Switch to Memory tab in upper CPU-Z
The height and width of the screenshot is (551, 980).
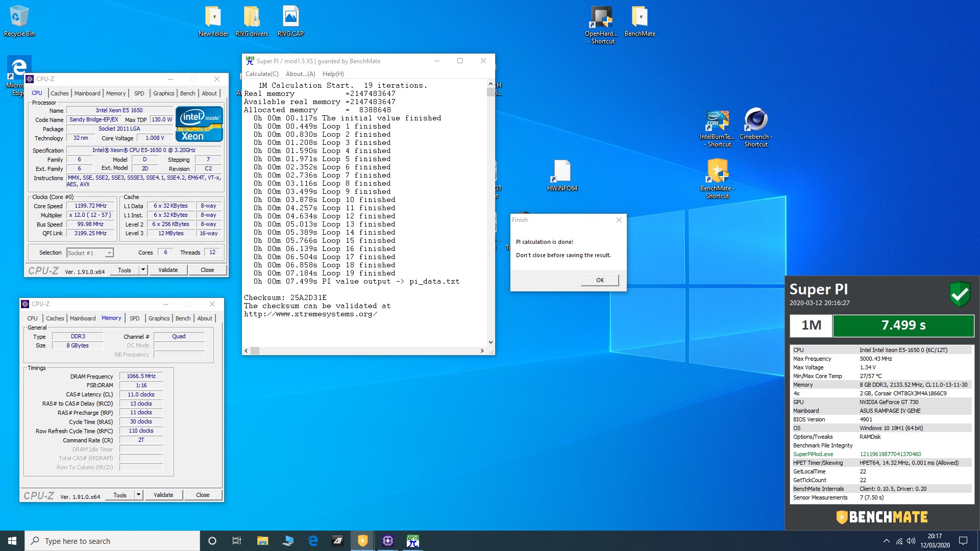pos(116,93)
